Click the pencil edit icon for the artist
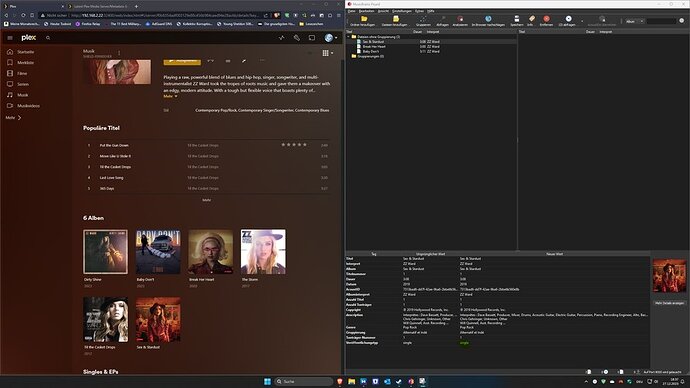The width and height of the screenshot is (690, 388). 244,61
